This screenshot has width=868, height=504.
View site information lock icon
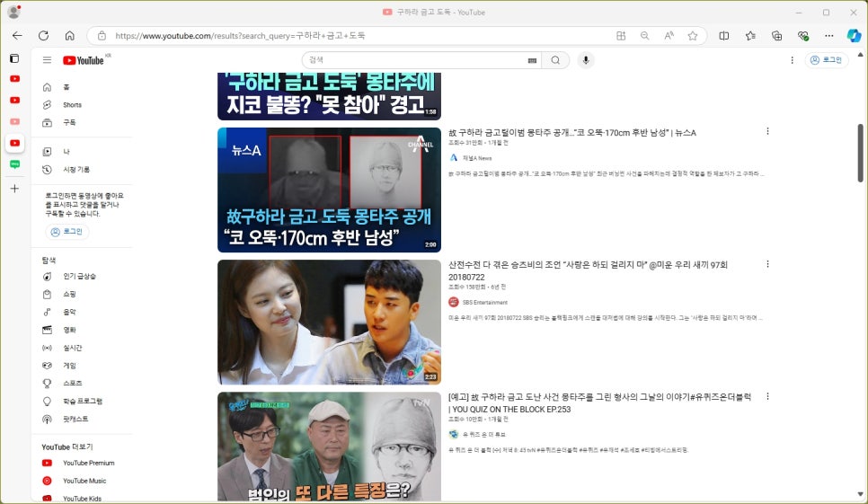click(x=102, y=35)
